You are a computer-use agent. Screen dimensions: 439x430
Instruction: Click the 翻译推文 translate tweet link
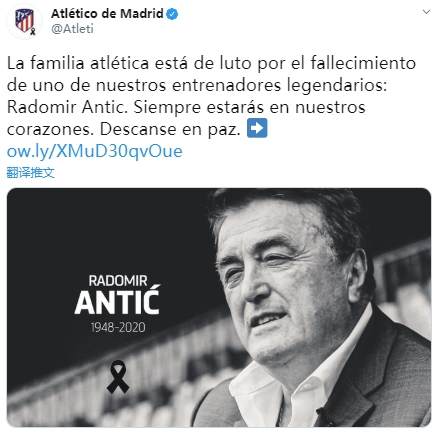coord(30,173)
